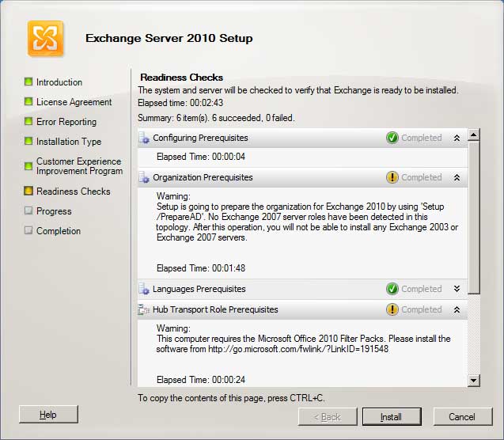The image size is (504, 440).
Task: Click the Configuring Prerequisites gear icon
Action: [x=144, y=138]
